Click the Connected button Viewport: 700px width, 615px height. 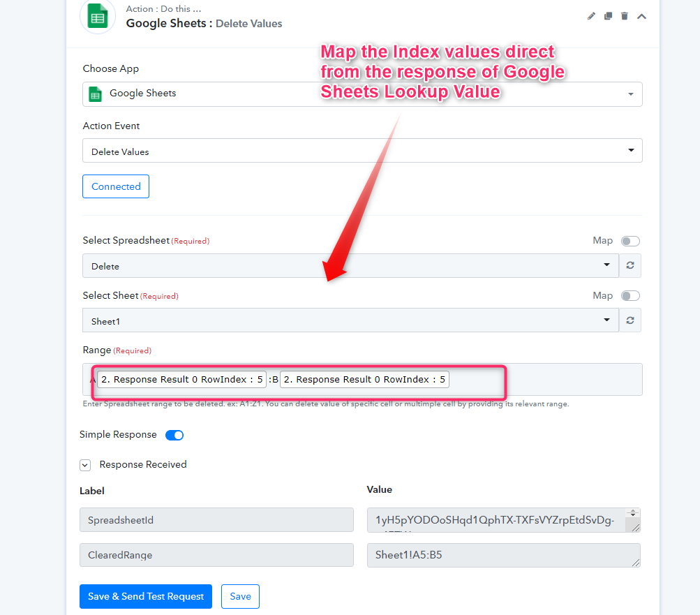point(116,186)
